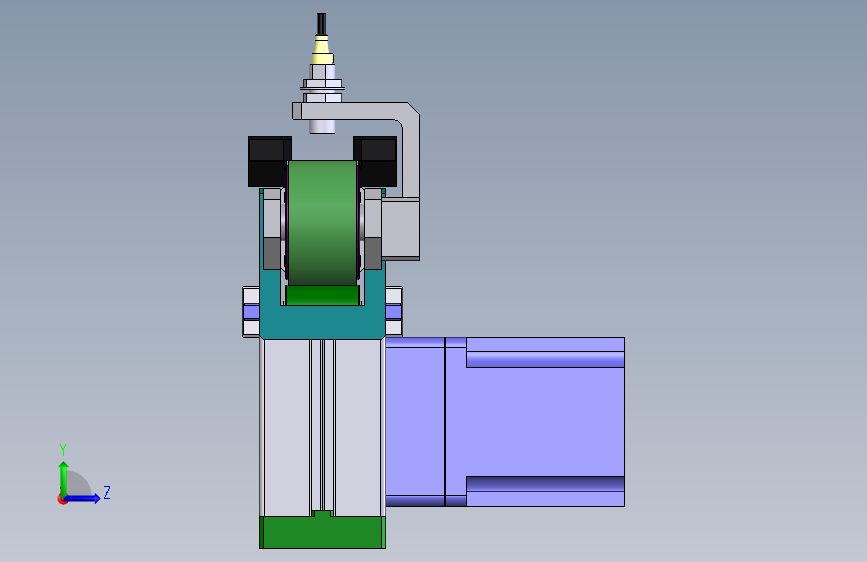Click the green Y axis arrow of triad
Viewport: 867px width, 562px height.
click(64, 478)
